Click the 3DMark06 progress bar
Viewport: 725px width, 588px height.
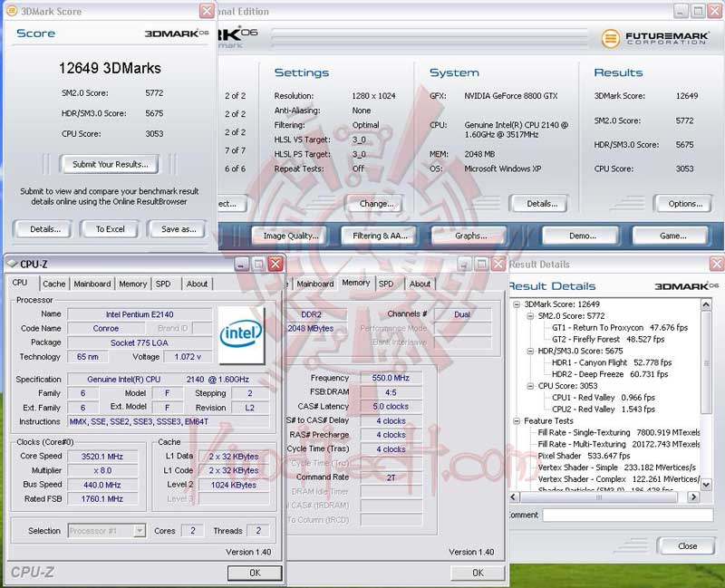[429, 38]
